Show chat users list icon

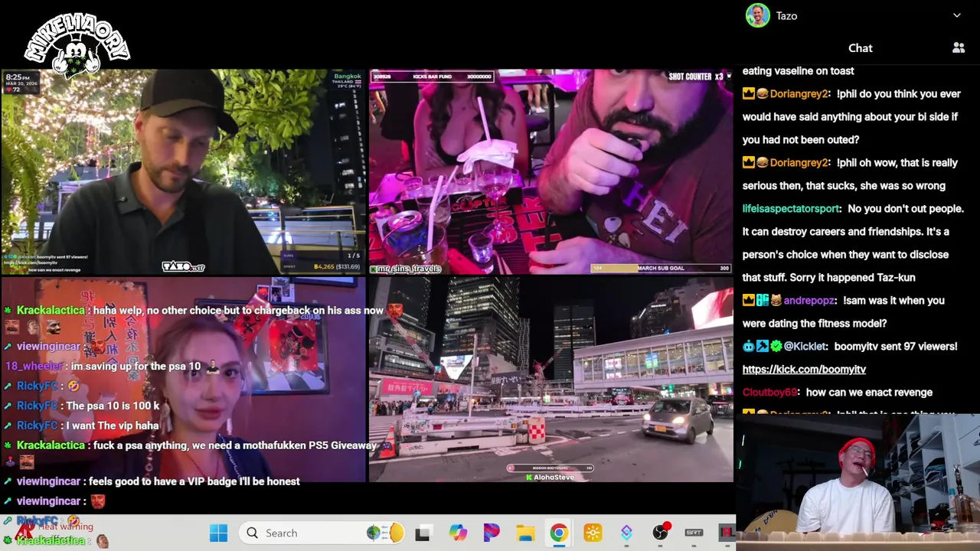pos(959,47)
